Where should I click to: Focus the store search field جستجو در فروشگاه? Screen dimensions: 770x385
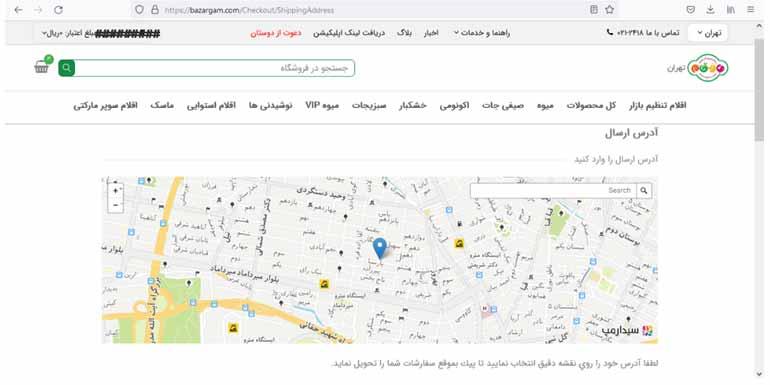coord(215,68)
